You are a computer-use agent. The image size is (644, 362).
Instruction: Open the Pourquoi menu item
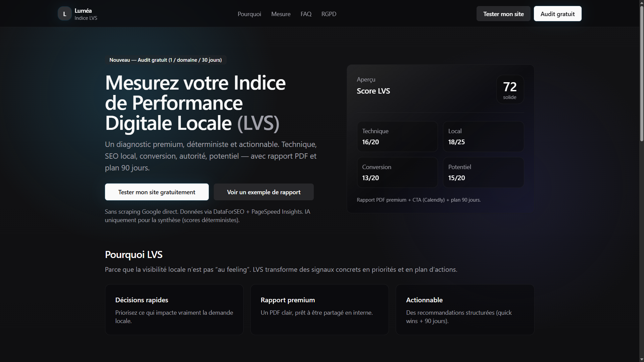click(x=249, y=14)
